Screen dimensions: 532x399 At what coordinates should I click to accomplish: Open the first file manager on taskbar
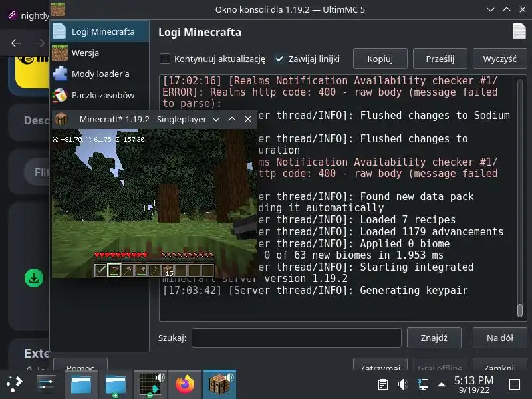(81, 384)
